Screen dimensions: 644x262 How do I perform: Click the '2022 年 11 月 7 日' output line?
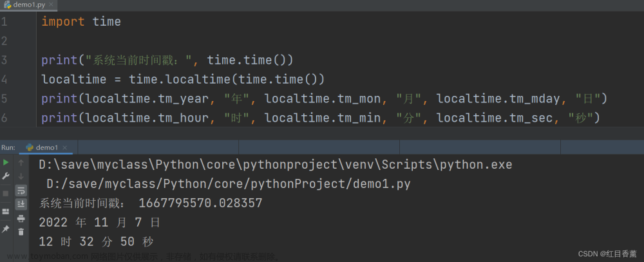[99, 223]
